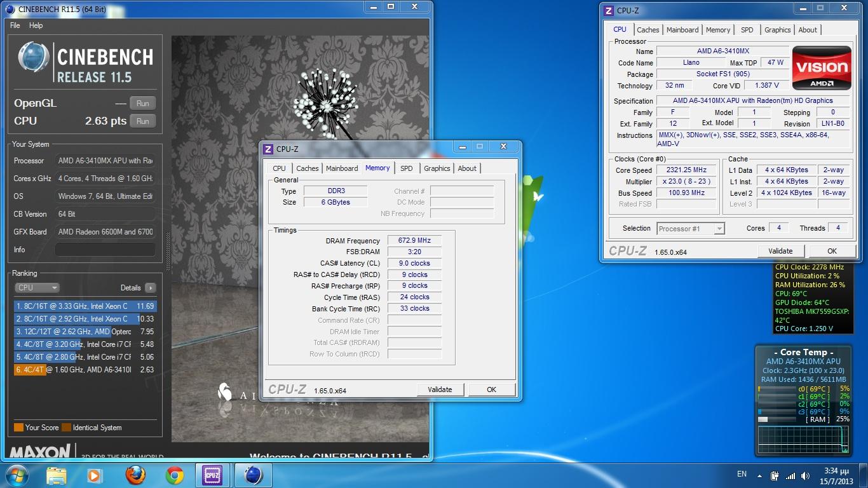Select ranking row 12C/12T AMD Opteron

tap(85, 332)
